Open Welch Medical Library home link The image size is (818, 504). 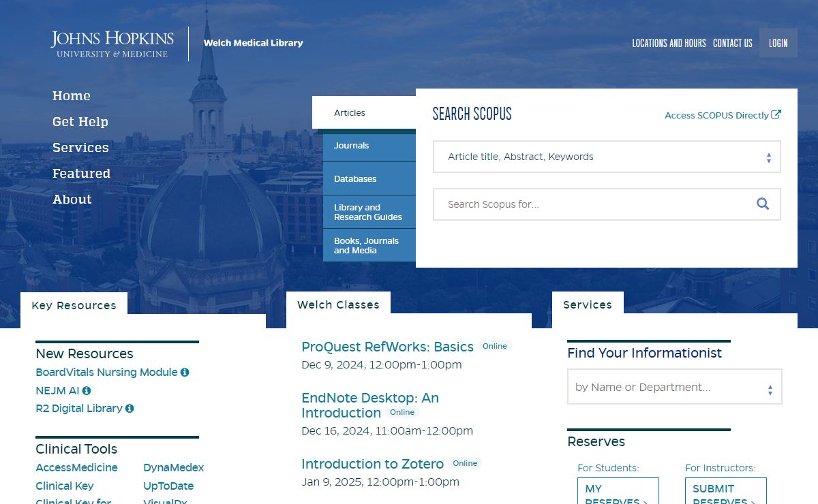click(x=254, y=43)
